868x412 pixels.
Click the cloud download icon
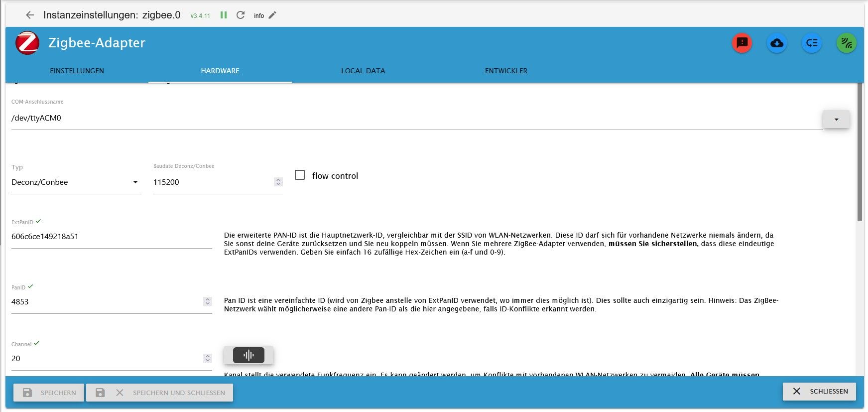(x=777, y=43)
